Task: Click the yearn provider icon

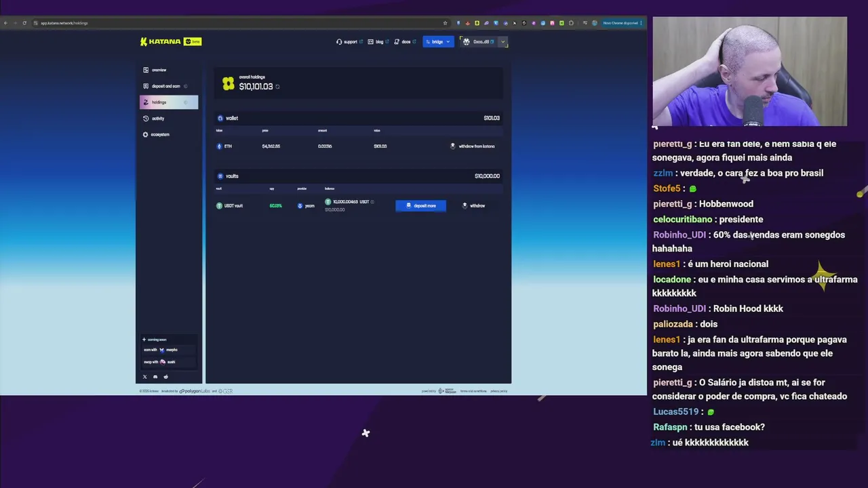Action: pos(300,205)
